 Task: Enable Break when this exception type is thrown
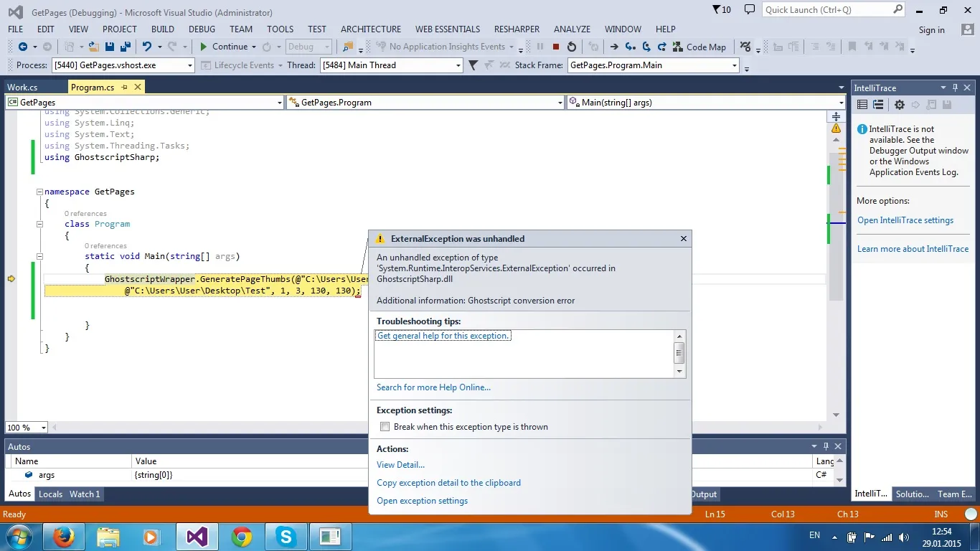click(x=385, y=427)
